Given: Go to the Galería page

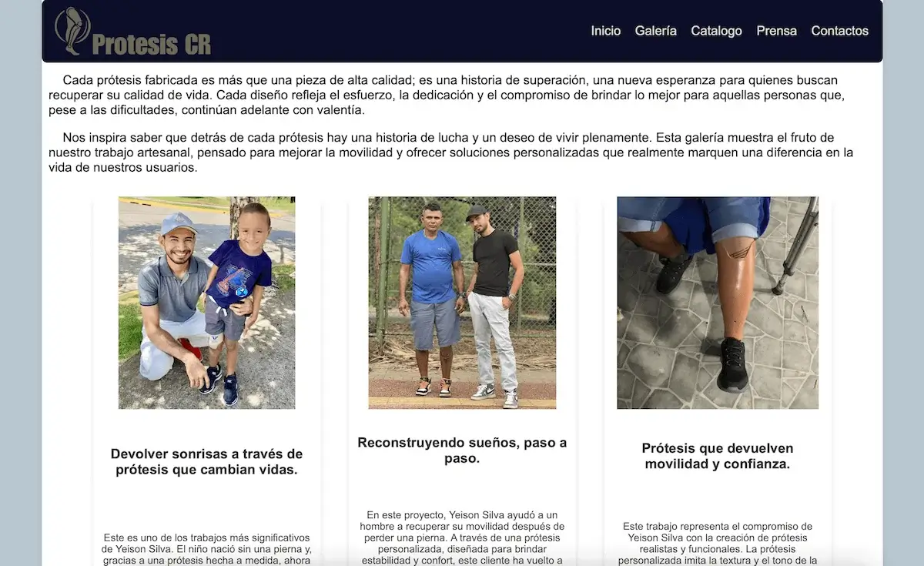Looking at the screenshot, I should click(656, 31).
